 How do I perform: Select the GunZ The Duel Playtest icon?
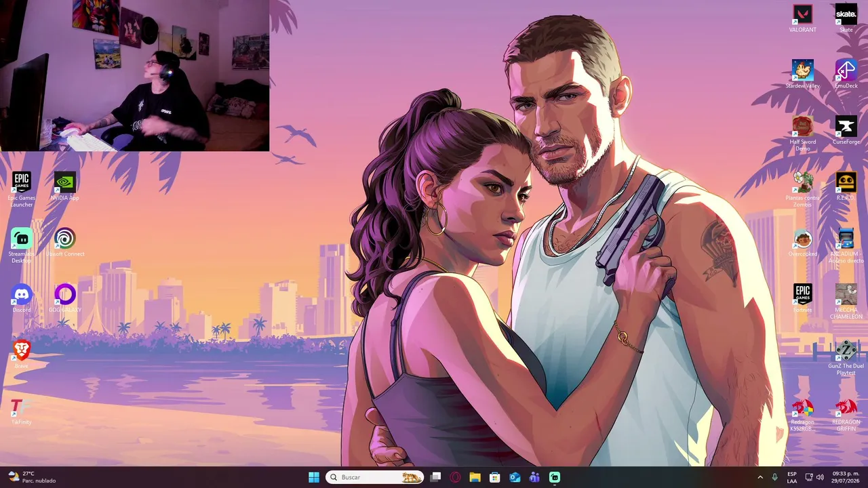tap(846, 358)
